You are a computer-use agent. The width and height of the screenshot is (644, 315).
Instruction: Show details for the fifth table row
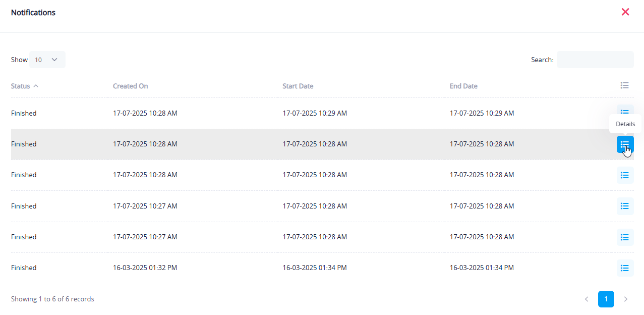pos(625,237)
